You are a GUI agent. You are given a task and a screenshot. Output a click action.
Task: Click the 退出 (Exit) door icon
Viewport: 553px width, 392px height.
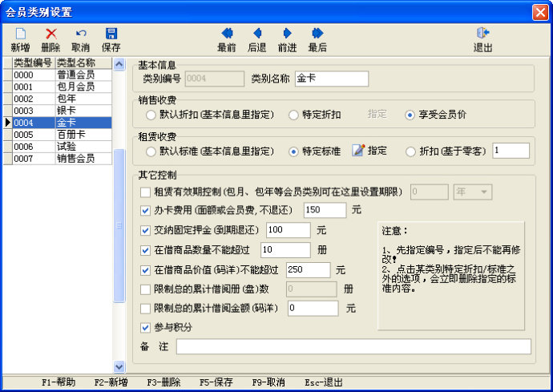point(482,34)
